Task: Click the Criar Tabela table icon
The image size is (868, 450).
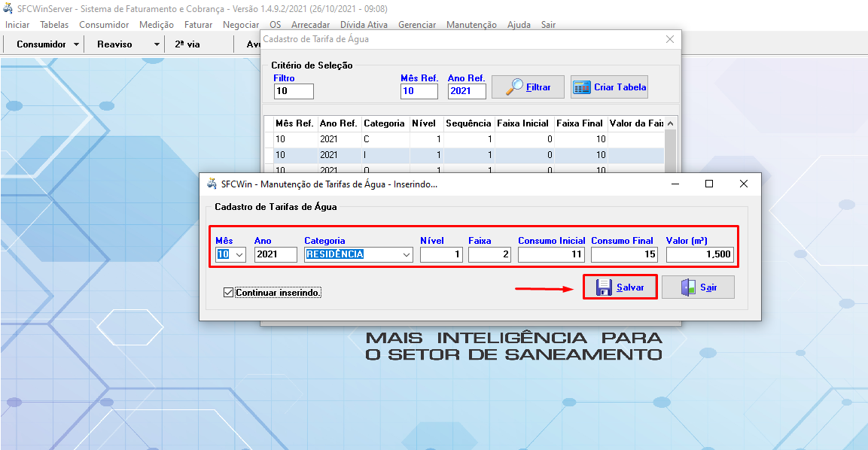Action: coord(583,87)
